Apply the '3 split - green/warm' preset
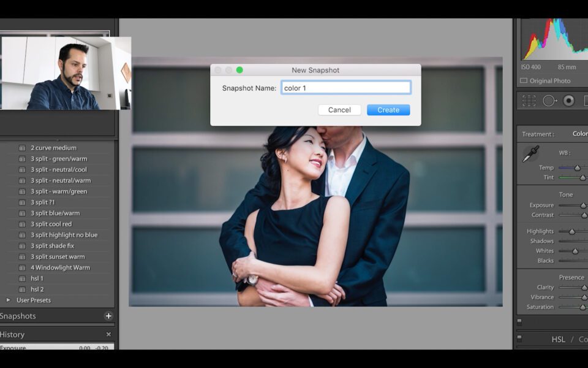Screen dimensions: 588x368 click(x=59, y=159)
